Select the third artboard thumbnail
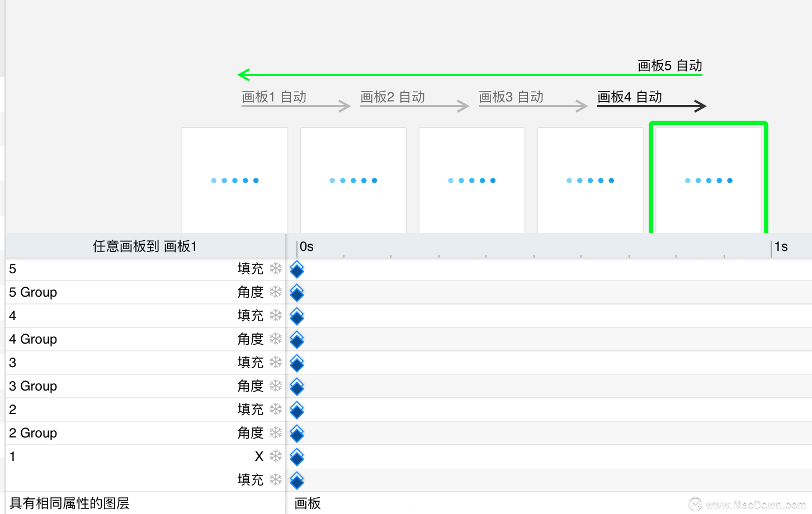Screen dimensions: 812x514 click(x=472, y=180)
